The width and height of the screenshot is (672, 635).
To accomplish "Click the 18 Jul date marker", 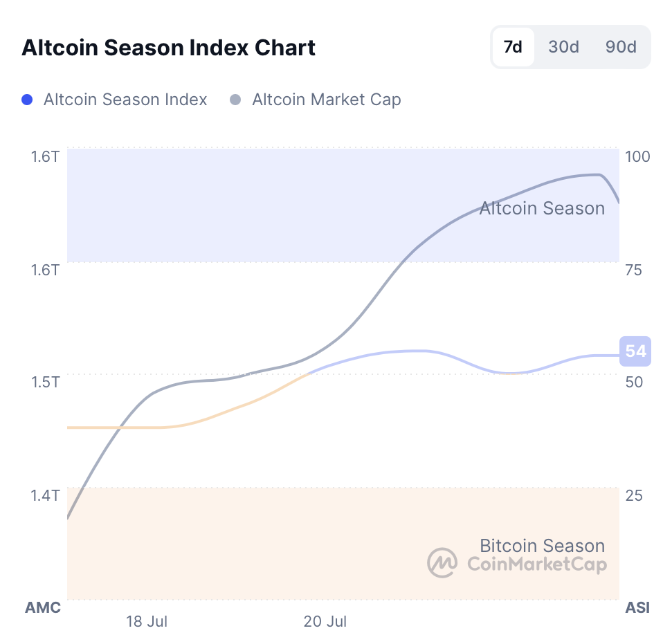I will click(147, 621).
